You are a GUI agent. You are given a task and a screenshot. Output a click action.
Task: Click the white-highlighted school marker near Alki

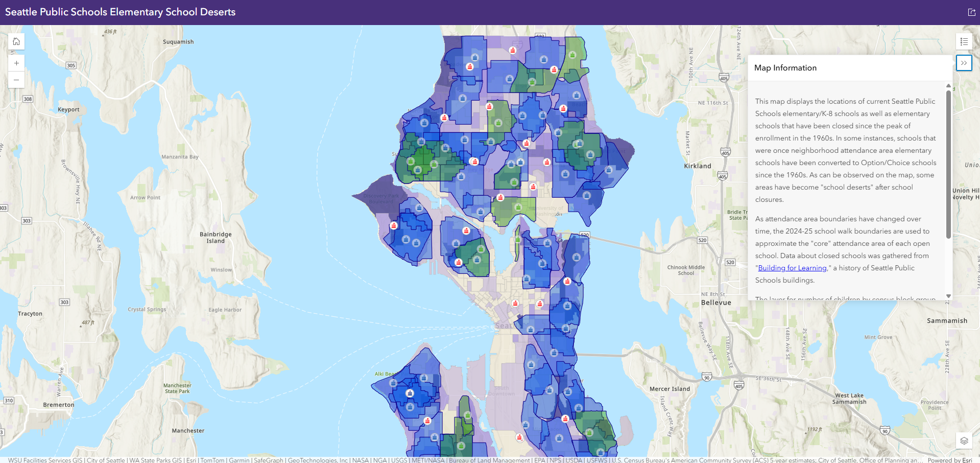[x=410, y=393]
